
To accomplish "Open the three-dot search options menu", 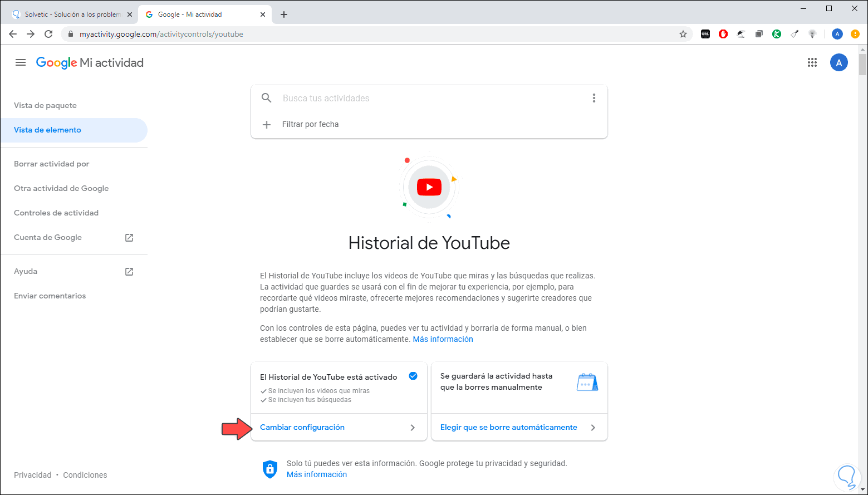I will (594, 98).
